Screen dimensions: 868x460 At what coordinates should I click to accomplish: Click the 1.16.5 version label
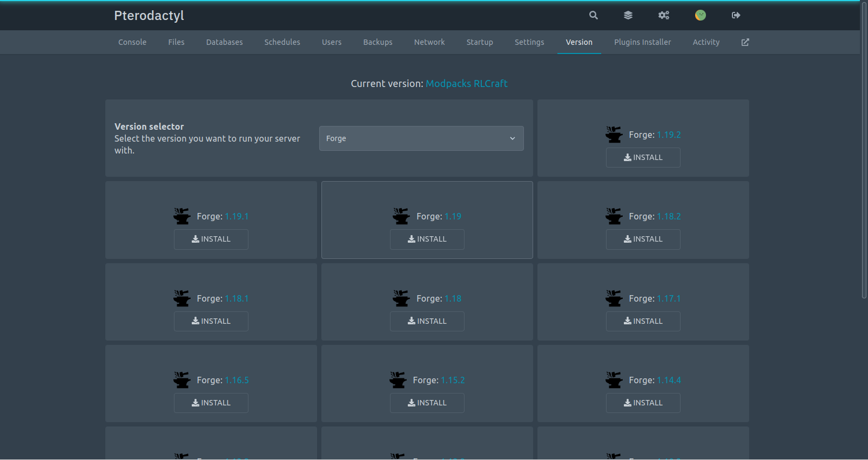(237, 380)
